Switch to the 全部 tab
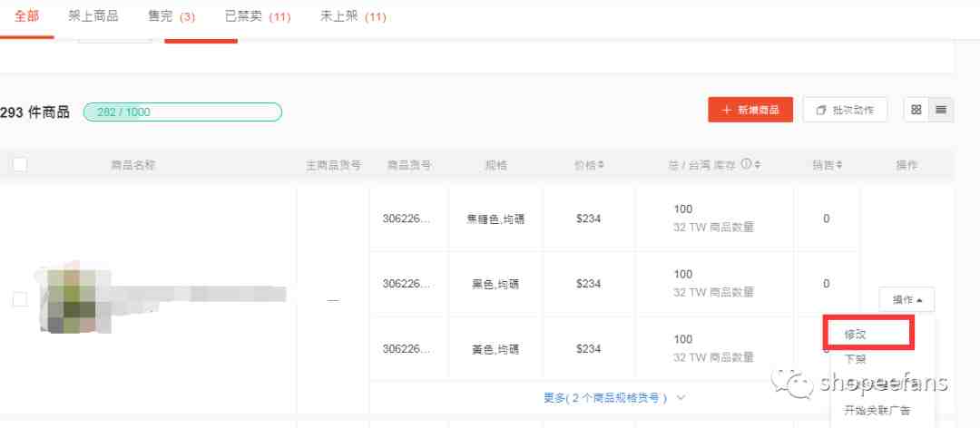The image size is (980, 428). [x=26, y=16]
